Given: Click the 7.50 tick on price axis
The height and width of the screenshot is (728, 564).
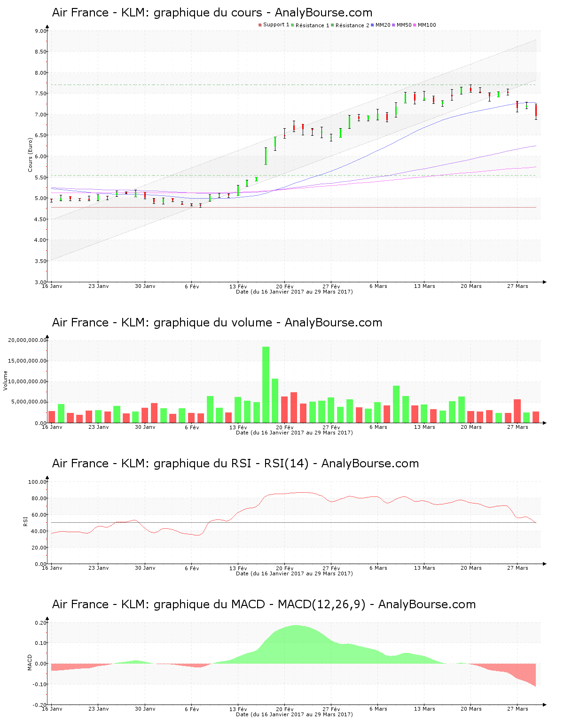Looking at the screenshot, I should [40, 93].
